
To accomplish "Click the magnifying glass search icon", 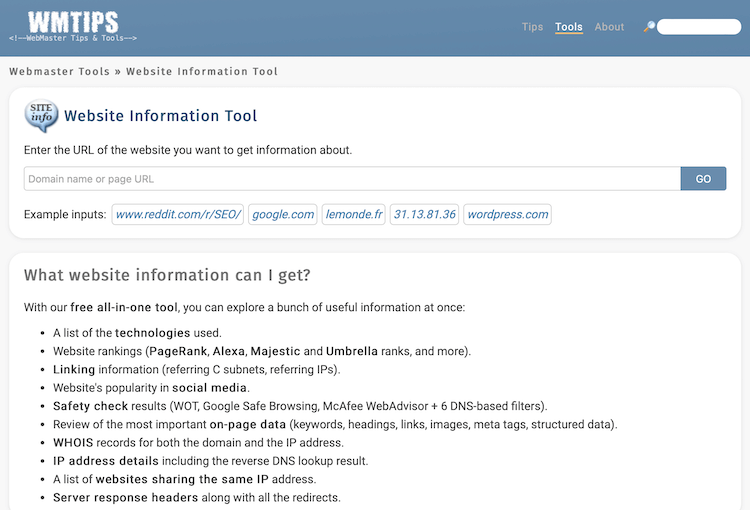I will pos(649,27).
